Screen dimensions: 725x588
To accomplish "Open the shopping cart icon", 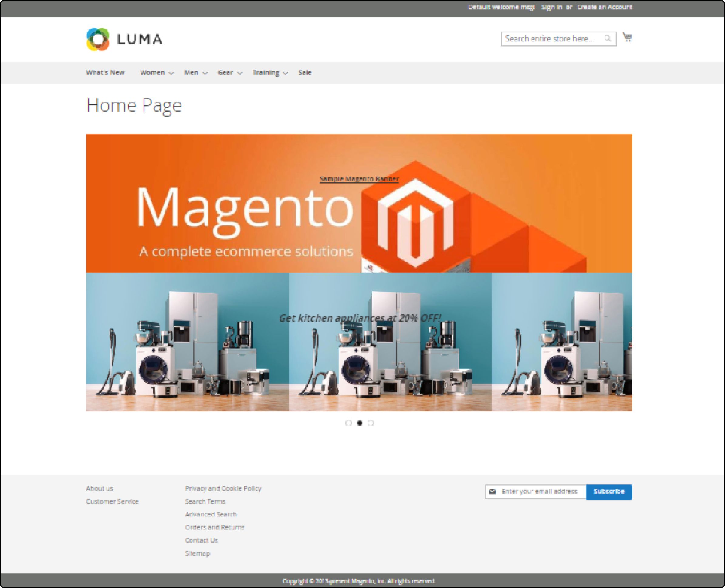I will click(627, 37).
